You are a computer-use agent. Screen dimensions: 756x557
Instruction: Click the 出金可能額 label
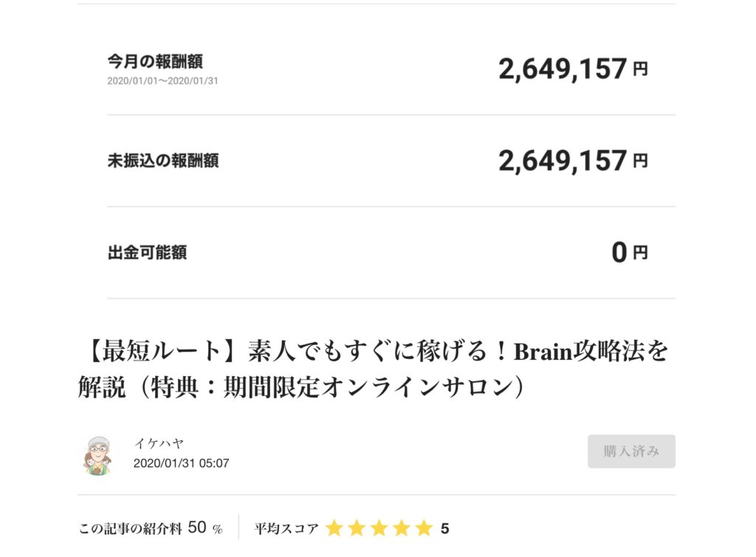pos(147,253)
